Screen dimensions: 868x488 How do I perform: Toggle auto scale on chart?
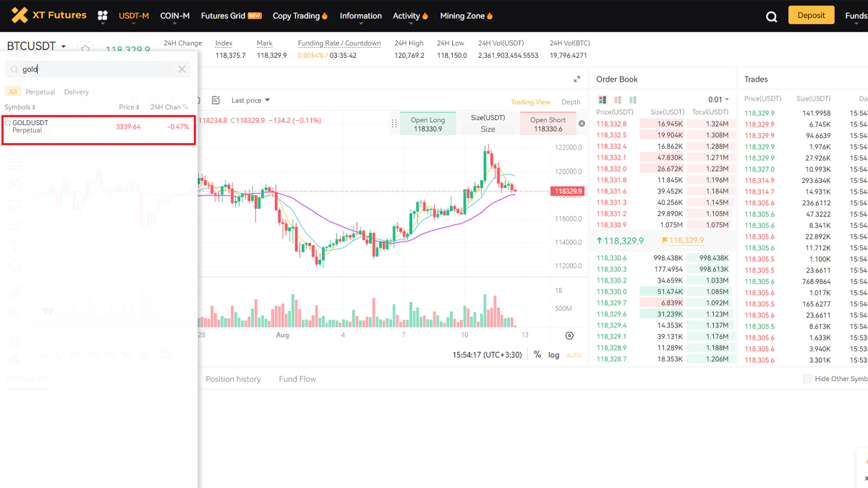pos(574,355)
